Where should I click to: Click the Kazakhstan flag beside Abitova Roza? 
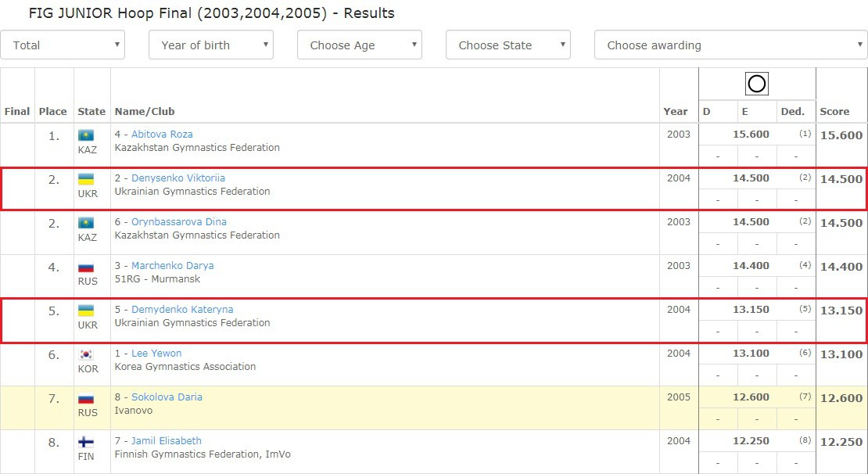86,135
